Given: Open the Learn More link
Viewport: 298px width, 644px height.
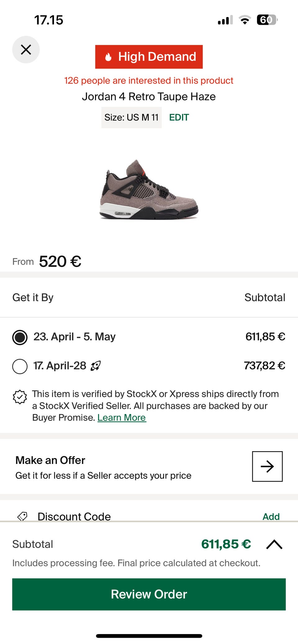Looking at the screenshot, I should tap(122, 418).
